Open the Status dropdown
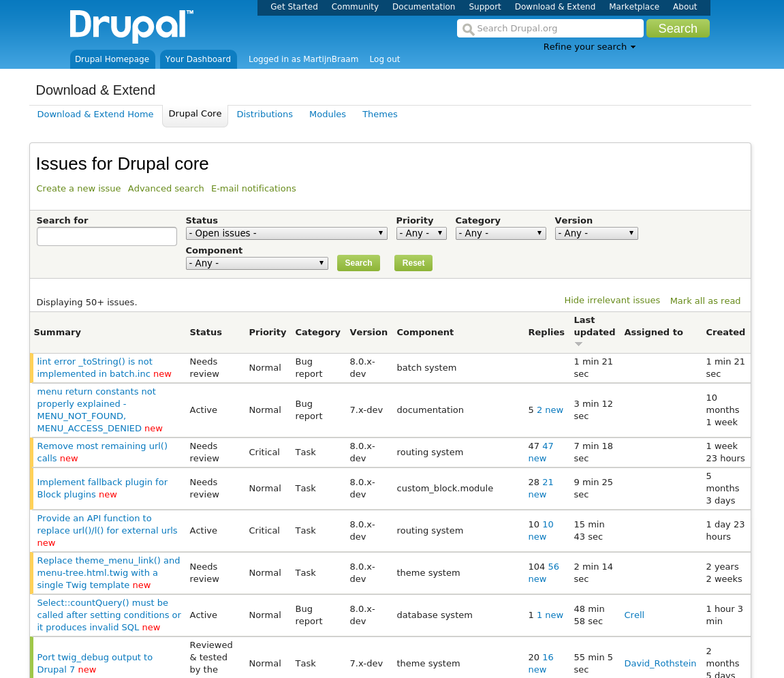The width and height of the screenshot is (784, 678). 287,233
